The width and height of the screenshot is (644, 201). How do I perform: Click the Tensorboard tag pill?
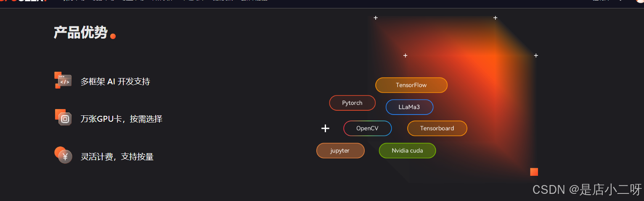click(x=437, y=128)
